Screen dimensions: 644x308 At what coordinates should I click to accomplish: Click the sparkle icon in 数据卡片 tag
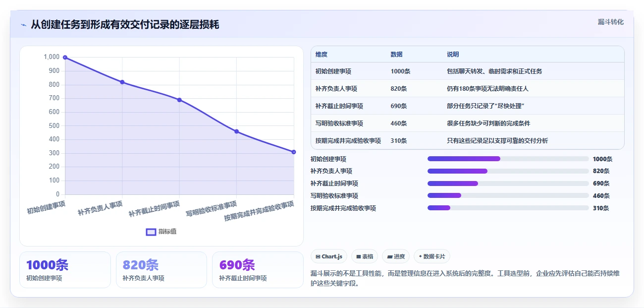pos(420,256)
